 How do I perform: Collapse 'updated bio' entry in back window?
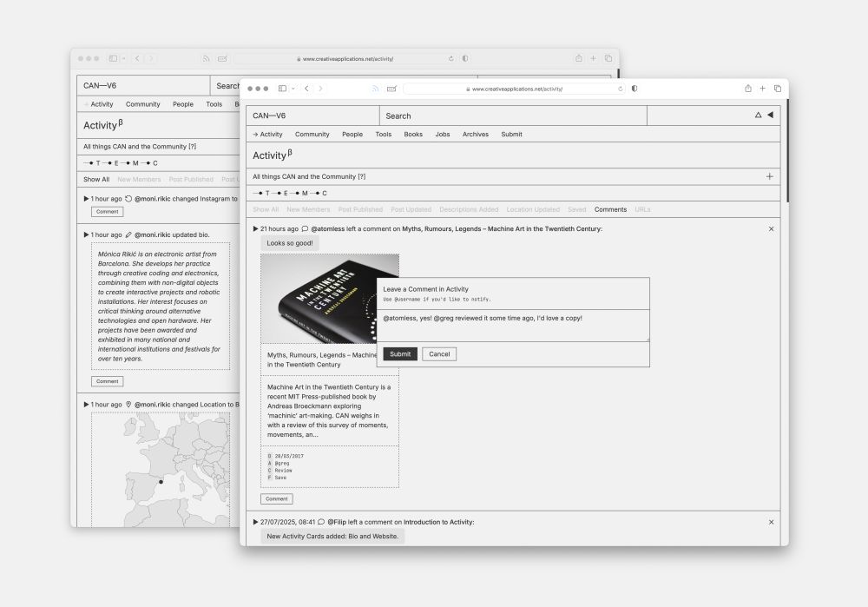(x=86, y=234)
